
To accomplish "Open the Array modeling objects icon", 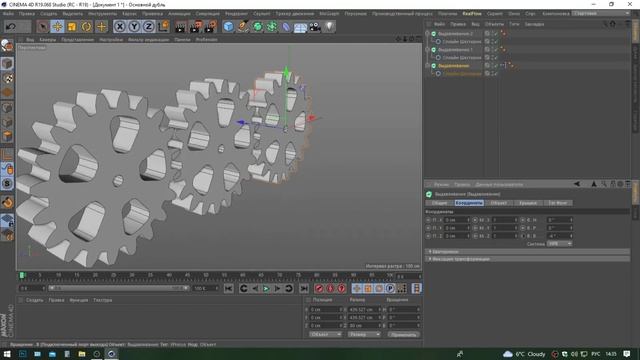I will (272, 27).
